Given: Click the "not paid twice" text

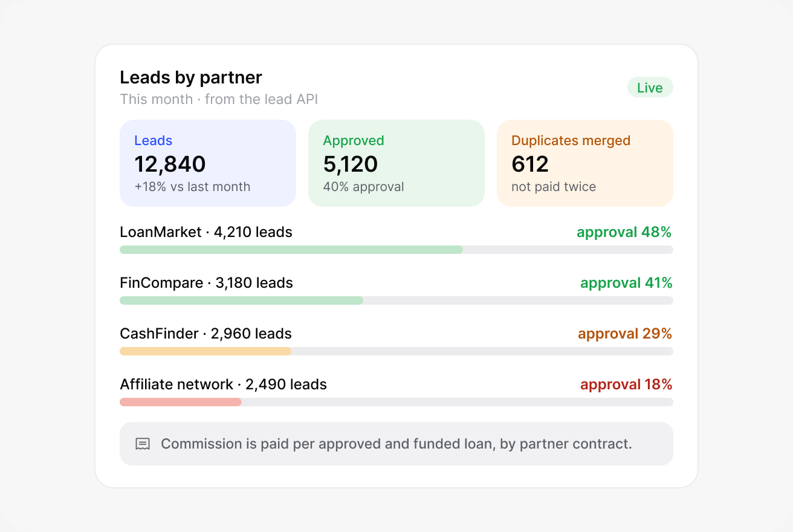Looking at the screenshot, I should tap(554, 187).
